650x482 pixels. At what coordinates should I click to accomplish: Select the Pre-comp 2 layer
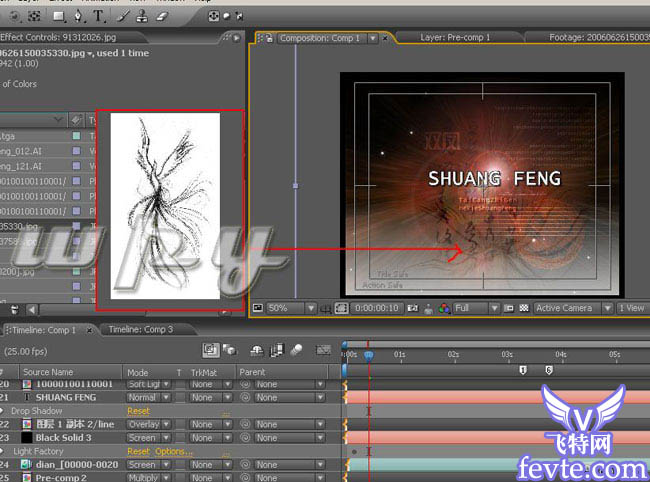coord(61,477)
